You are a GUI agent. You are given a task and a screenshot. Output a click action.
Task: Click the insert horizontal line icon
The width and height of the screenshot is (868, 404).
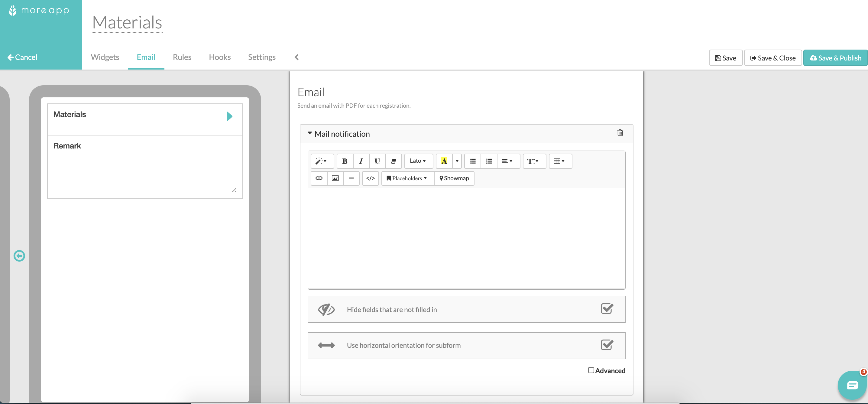coord(351,178)
